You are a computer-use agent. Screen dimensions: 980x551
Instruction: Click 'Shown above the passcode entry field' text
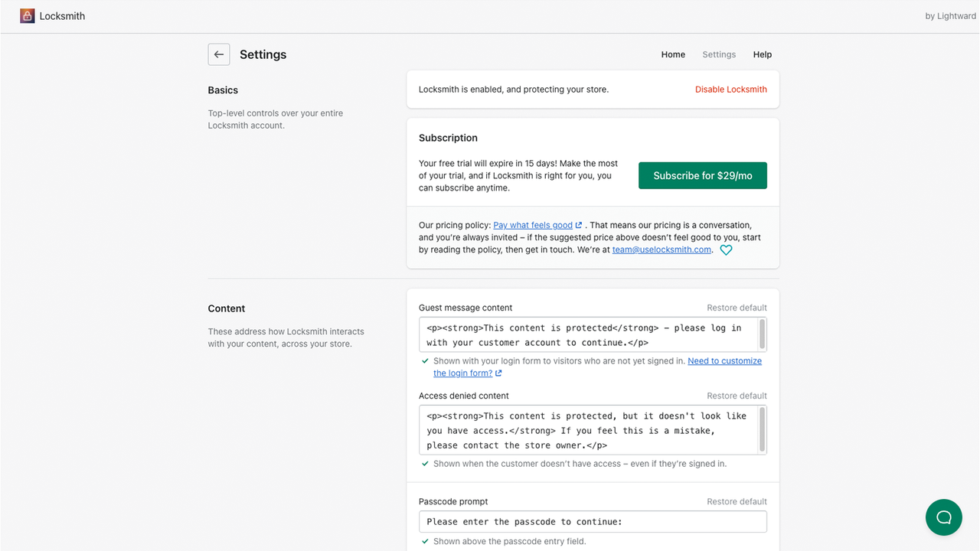click(509, 541)
